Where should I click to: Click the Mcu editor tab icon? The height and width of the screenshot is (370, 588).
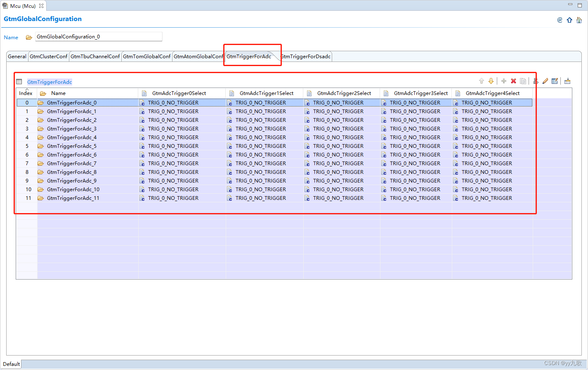5,6
